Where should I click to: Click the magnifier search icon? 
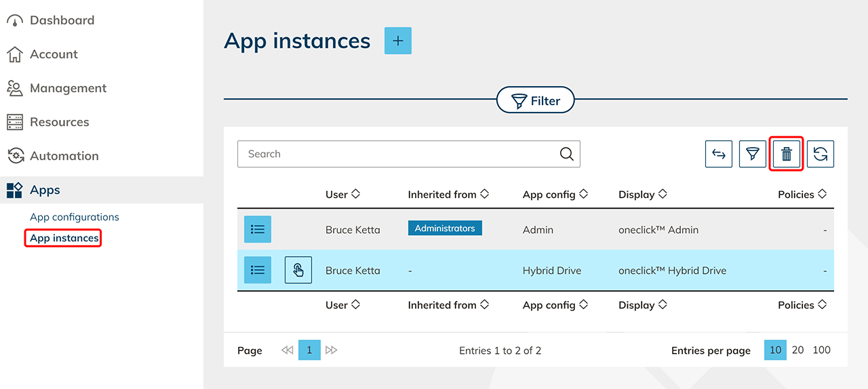(x=566, y=154)
